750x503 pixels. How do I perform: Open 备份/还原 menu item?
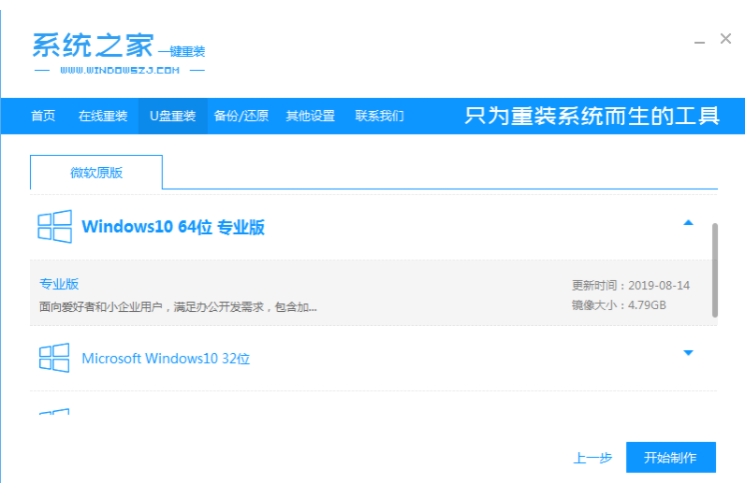point(241,116)
